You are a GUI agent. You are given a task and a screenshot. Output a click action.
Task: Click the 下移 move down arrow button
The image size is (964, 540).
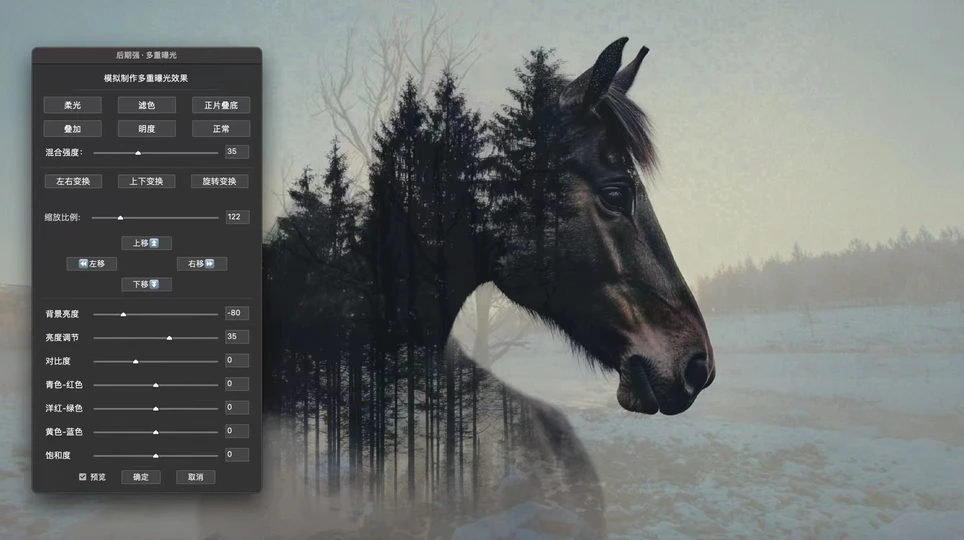146,285
